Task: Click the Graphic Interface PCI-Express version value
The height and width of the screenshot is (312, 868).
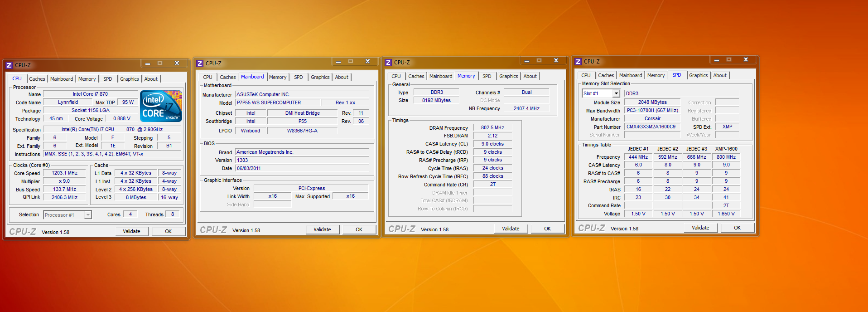Action: [311, 189]
